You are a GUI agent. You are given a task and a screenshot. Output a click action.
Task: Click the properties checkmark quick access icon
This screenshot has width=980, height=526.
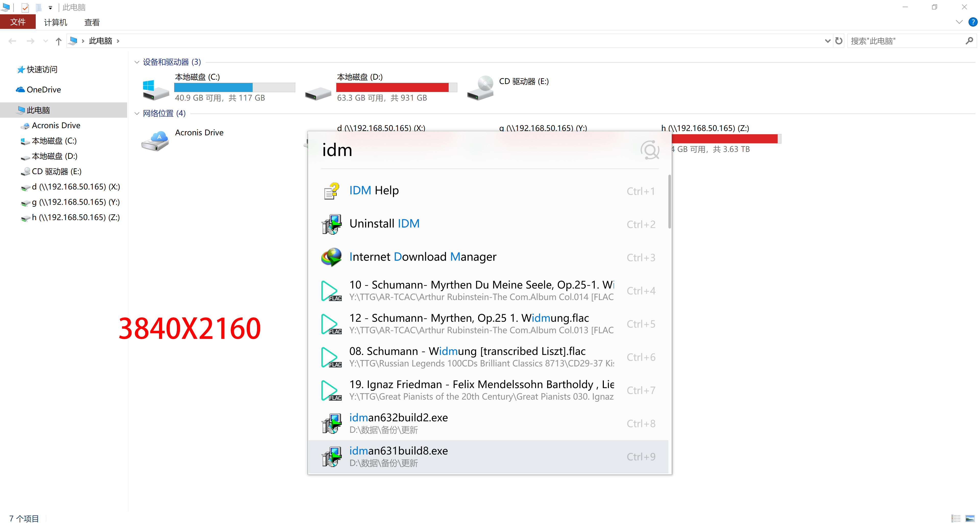pos(25,8)
